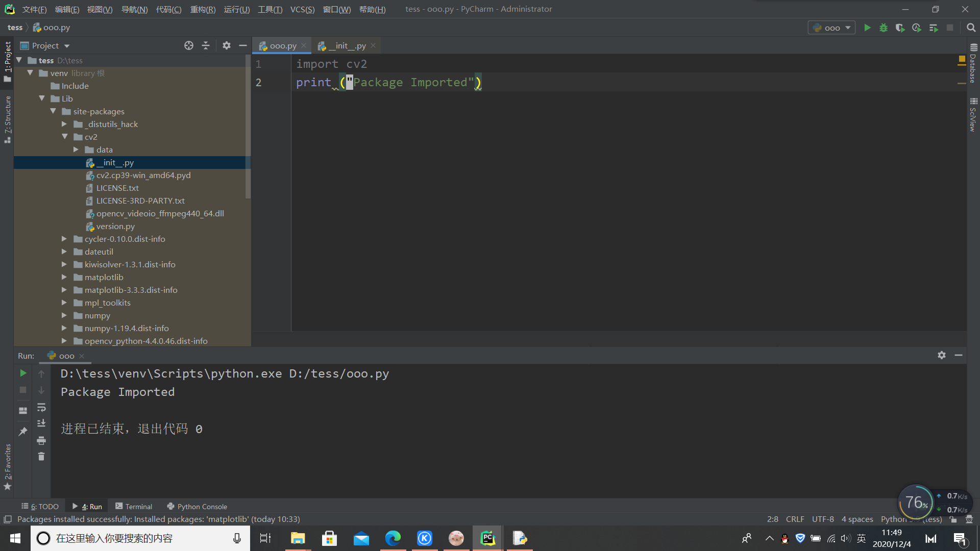Open the VCS(S) menu

(x=302, y=9)
